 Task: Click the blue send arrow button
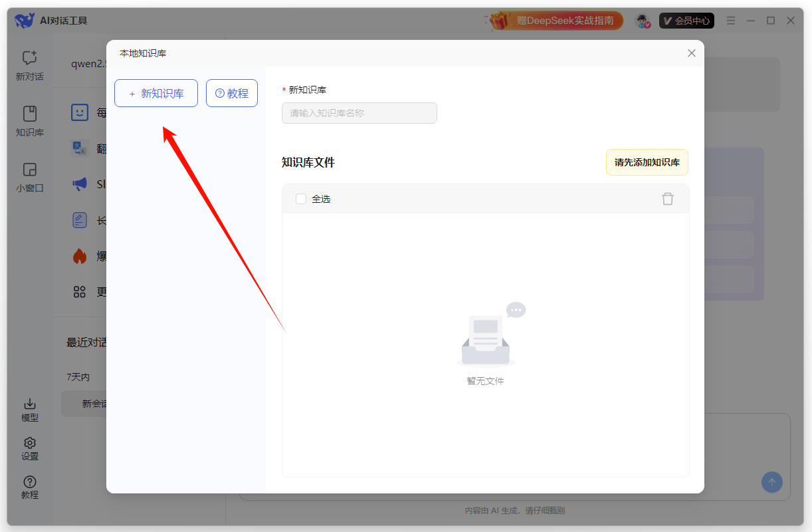(771, 482)
